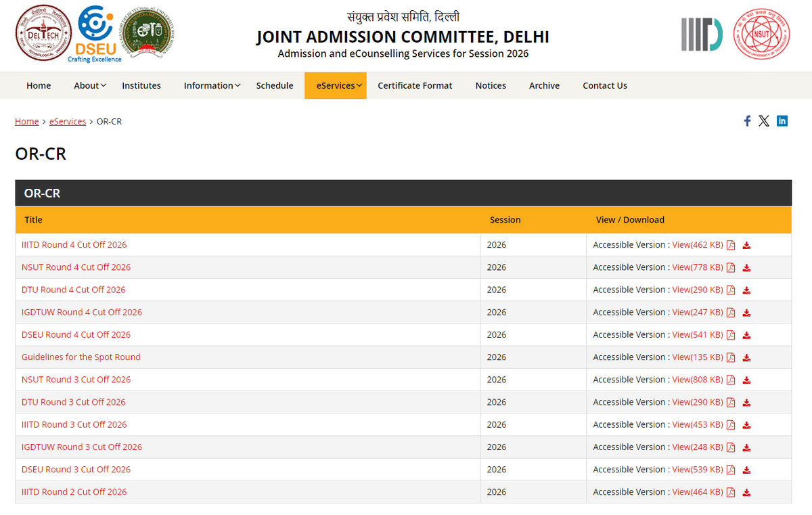Click PDF icon for IIITD Round 4 Cut Off

(x=731, y=245)
